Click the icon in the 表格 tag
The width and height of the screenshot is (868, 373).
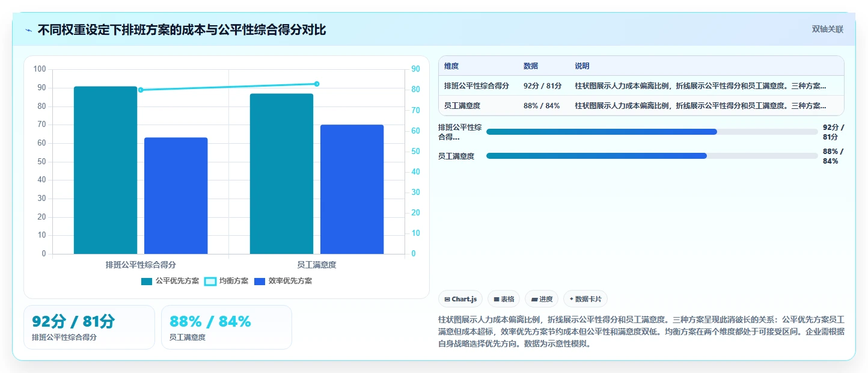click(x=497, y=299)
